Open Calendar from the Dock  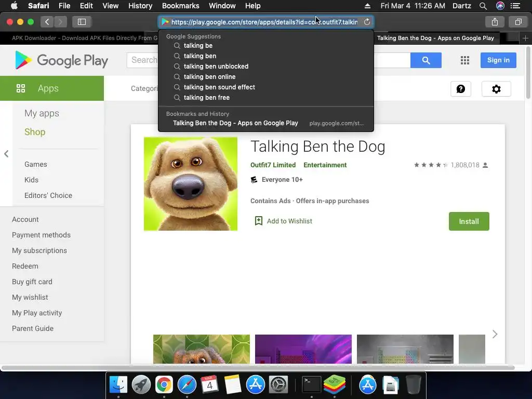tap(209, 385)
